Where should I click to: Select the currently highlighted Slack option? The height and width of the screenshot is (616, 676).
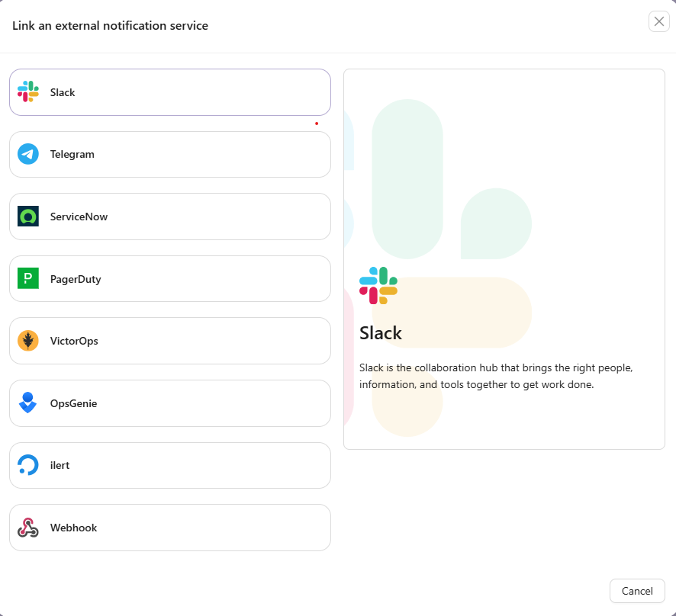pos(169,91)
